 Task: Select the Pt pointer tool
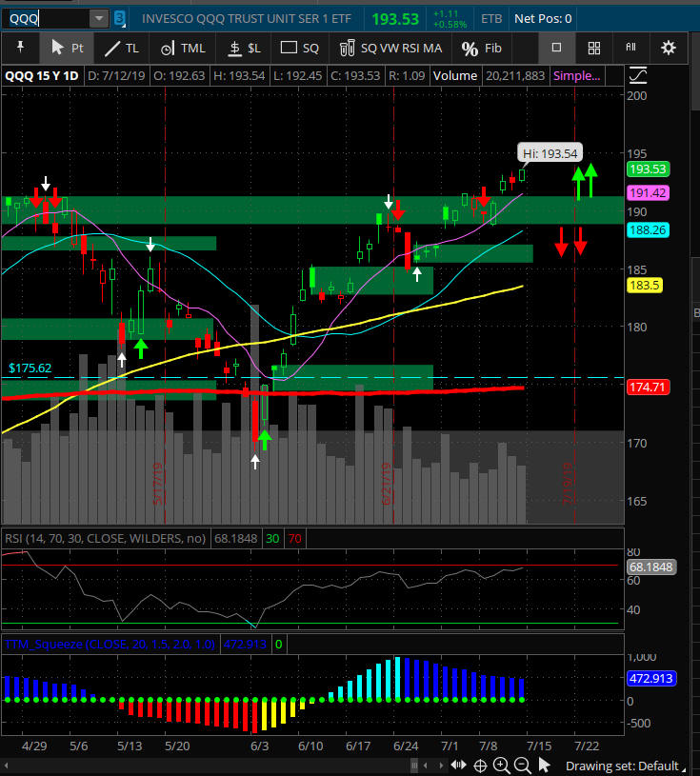[x=67, y=48]
